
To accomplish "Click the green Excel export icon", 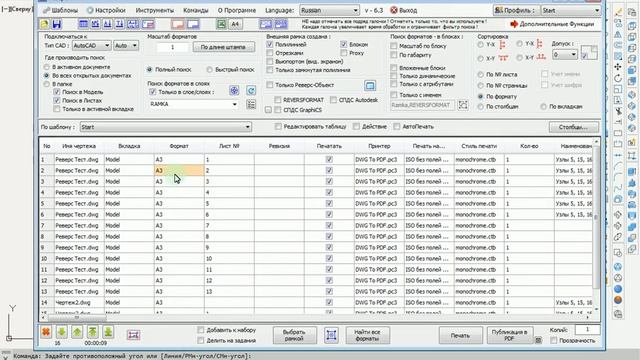I will [x=221, y=24].
